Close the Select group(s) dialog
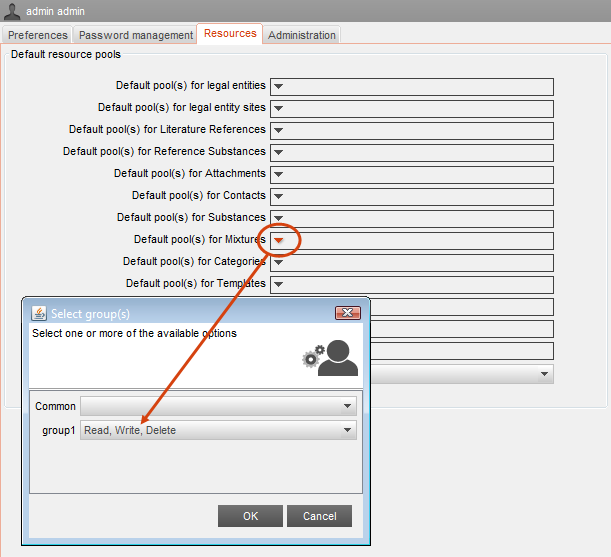The image size is (611, 557). pos(348,313)
